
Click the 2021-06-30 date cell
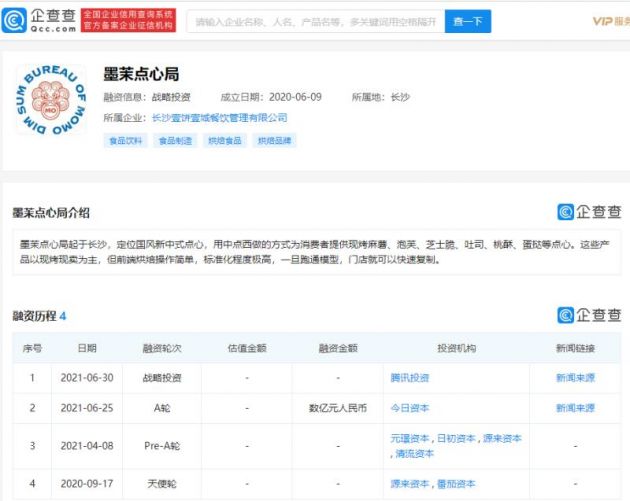pos(87,378)
